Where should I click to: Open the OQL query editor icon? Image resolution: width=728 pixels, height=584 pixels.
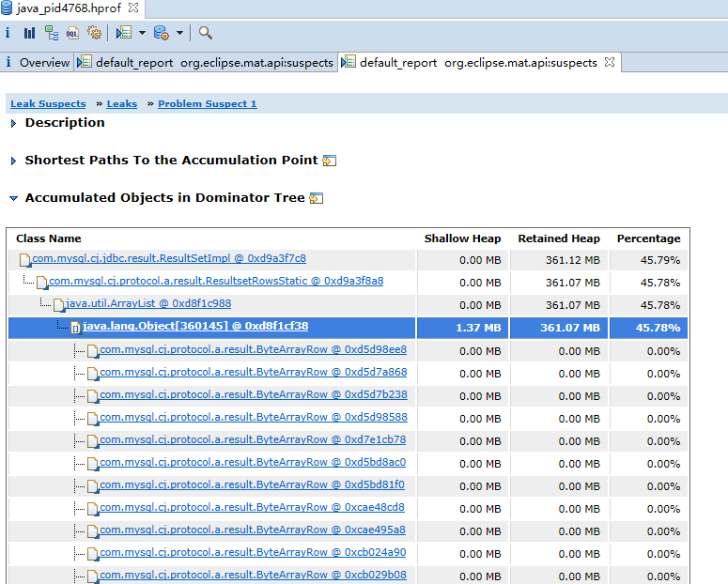tap(72, 33)
